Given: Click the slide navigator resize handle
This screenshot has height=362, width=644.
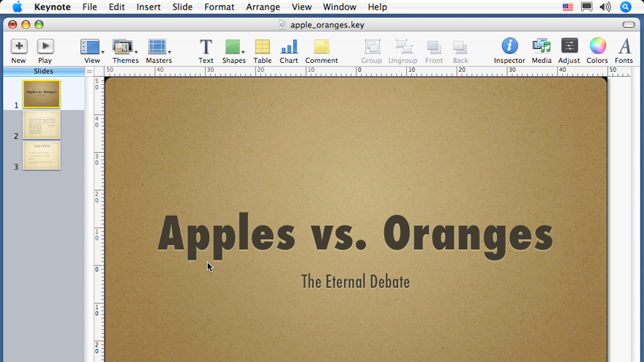Looking at the screenshot, I should (89, 72).
